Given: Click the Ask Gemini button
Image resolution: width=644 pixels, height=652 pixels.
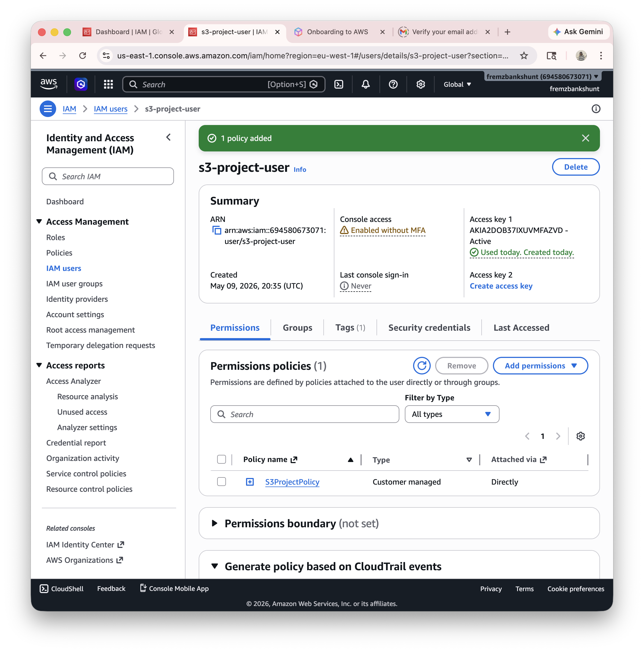Looking at the screenshot, I should point(578,32).
